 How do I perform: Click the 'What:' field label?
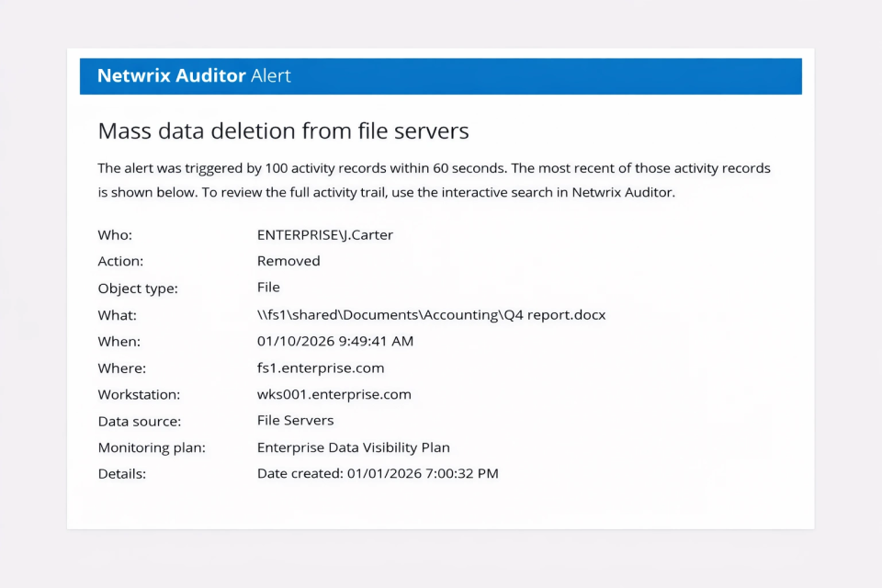[x=117, y=315]
